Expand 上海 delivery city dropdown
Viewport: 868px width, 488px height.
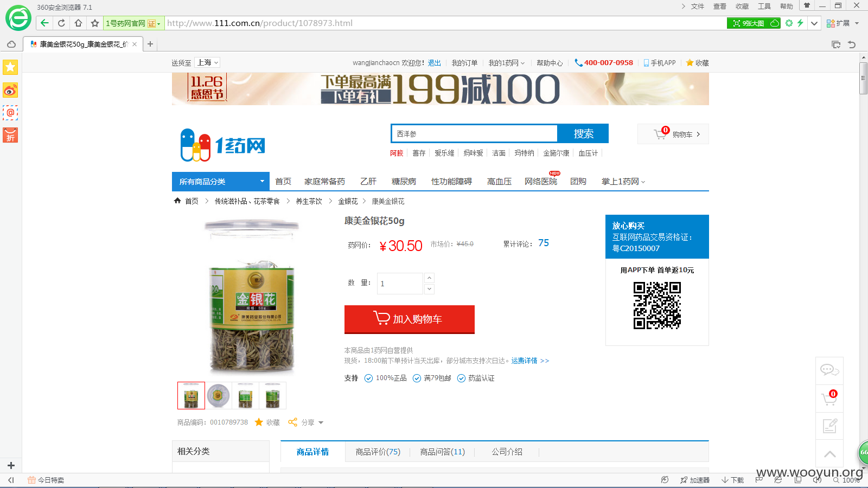[x=208, y=63]
